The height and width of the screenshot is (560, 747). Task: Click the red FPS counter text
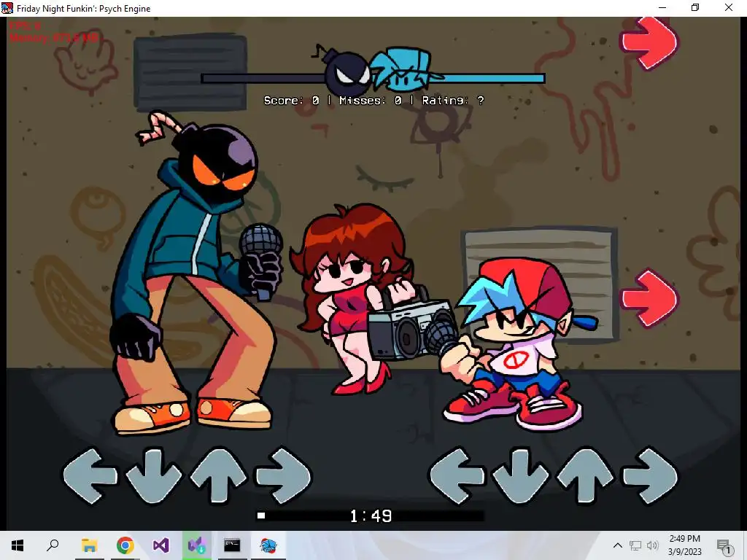25,26
